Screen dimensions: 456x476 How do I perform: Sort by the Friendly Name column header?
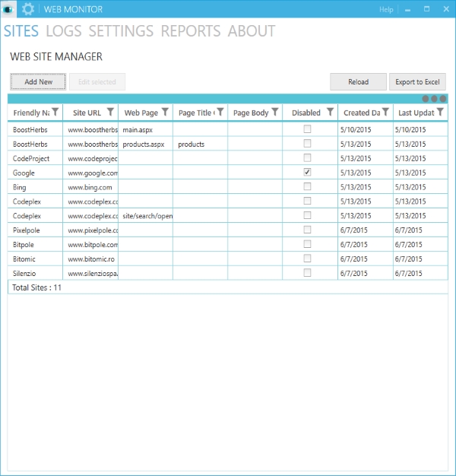[x=32, y=113]
